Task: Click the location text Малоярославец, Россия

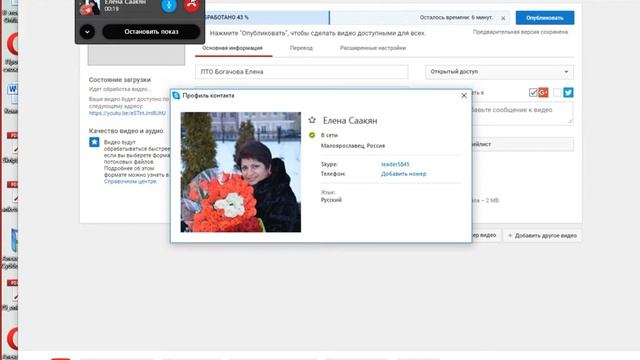Action: pyautogui.click(x=353, y=146)
